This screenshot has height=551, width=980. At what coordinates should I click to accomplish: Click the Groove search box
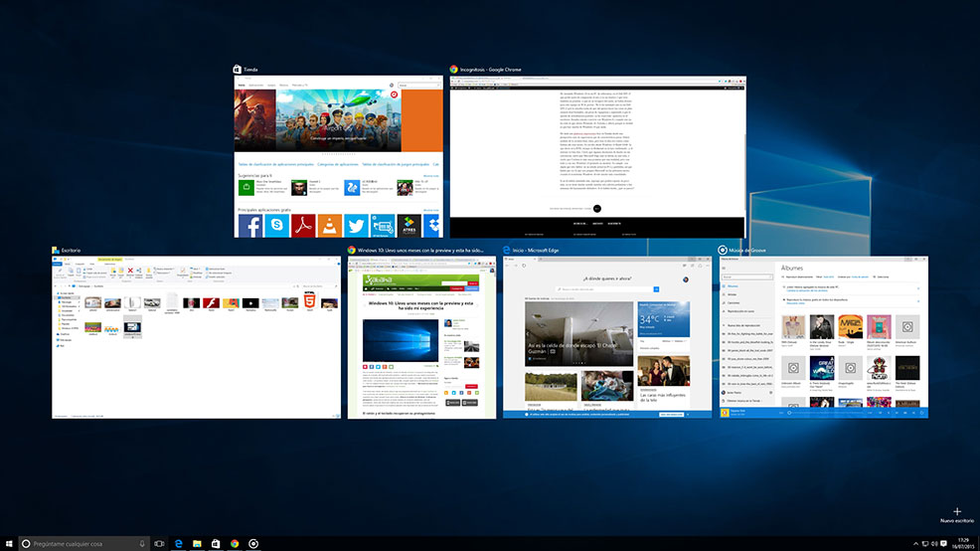pos(747,277)
